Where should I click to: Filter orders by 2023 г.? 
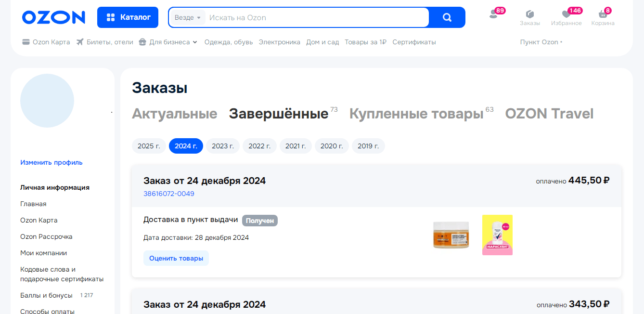tap(223, 146)
